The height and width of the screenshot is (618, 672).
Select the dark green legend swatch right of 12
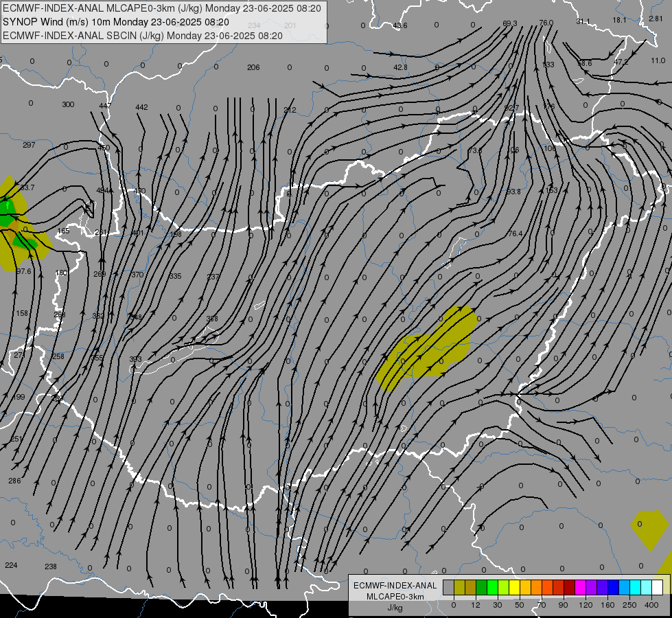(481, 587)
